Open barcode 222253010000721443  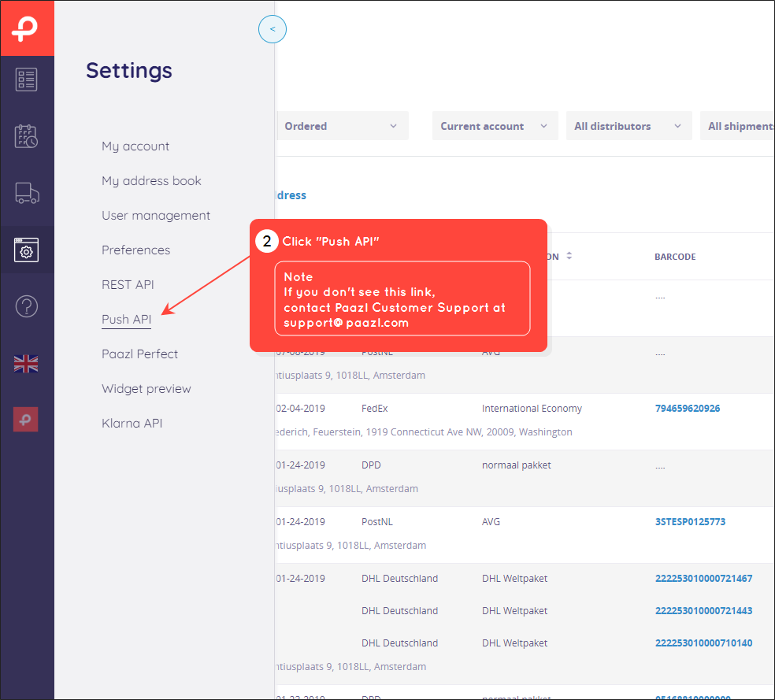(704, 610)
